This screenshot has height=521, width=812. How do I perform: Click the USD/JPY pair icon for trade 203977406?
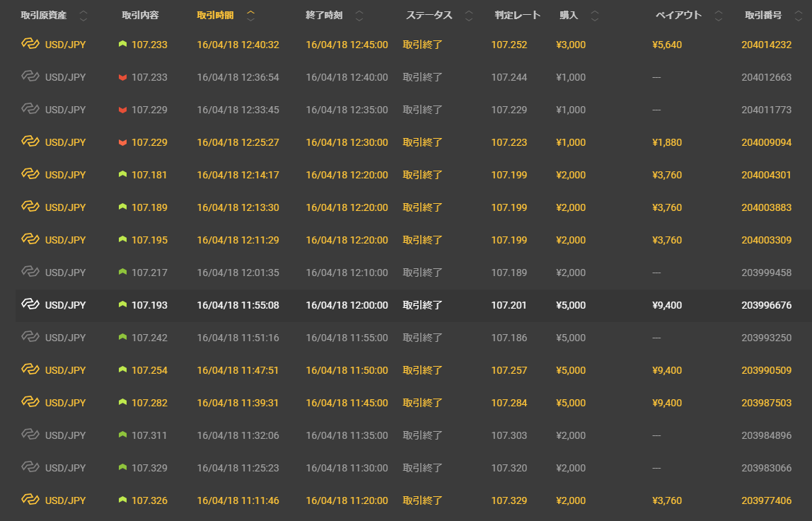(30, 500)
